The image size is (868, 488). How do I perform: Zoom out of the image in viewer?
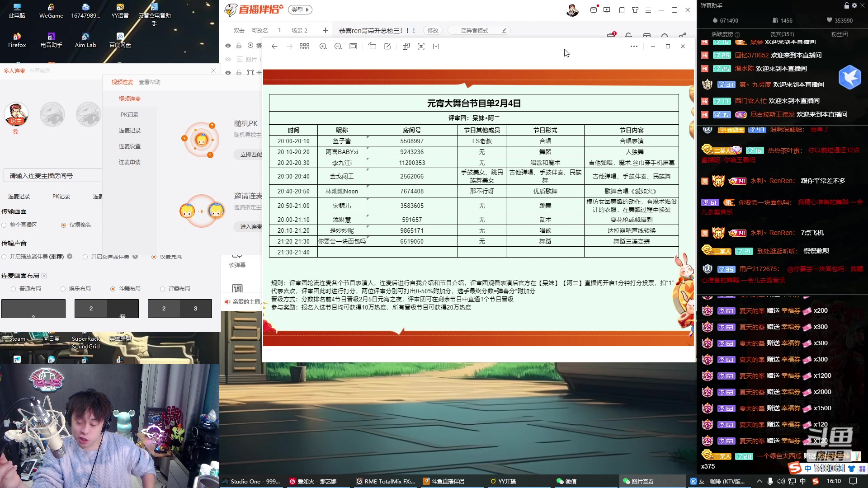(x=338, y=47)
